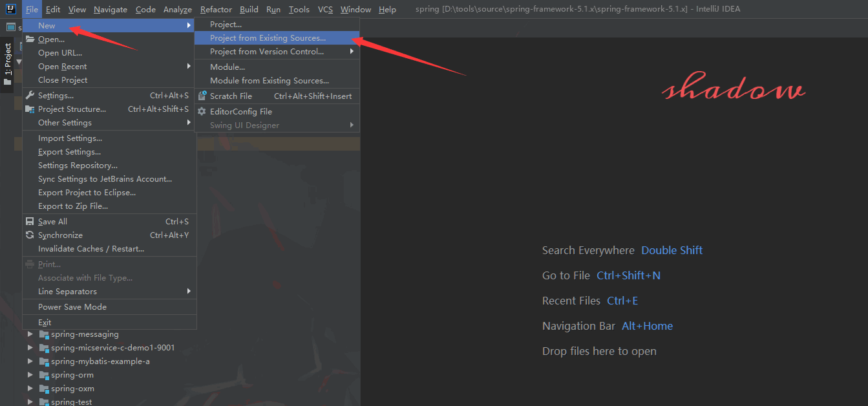
Task: Open the Run menu
Action: click(273, 9)
